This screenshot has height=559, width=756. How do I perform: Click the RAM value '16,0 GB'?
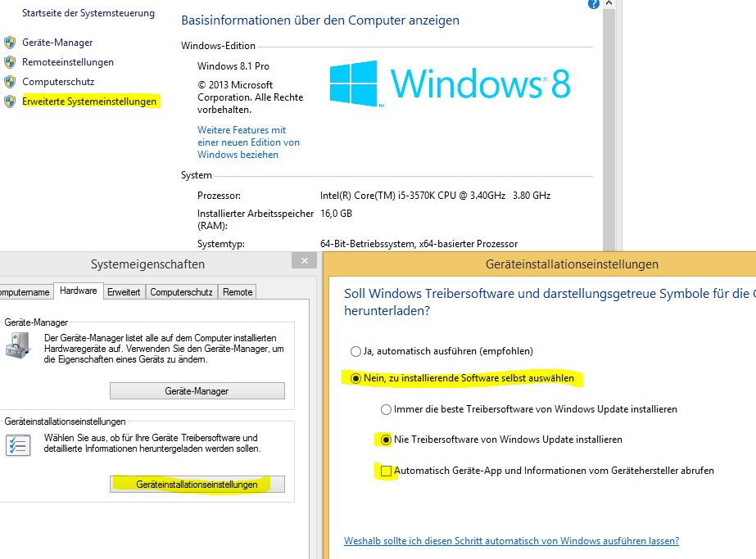pos(336,213)
